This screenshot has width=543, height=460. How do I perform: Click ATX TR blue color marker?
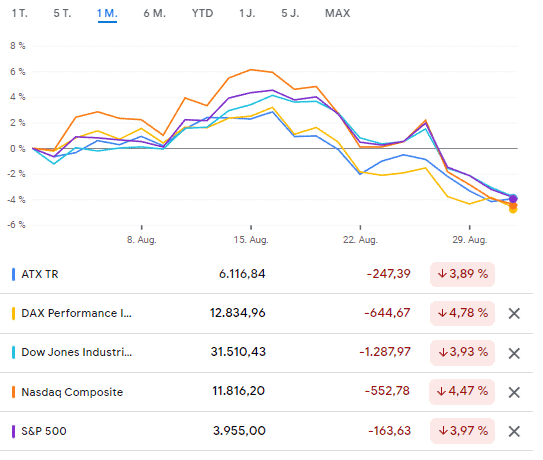tap(14, 274)
